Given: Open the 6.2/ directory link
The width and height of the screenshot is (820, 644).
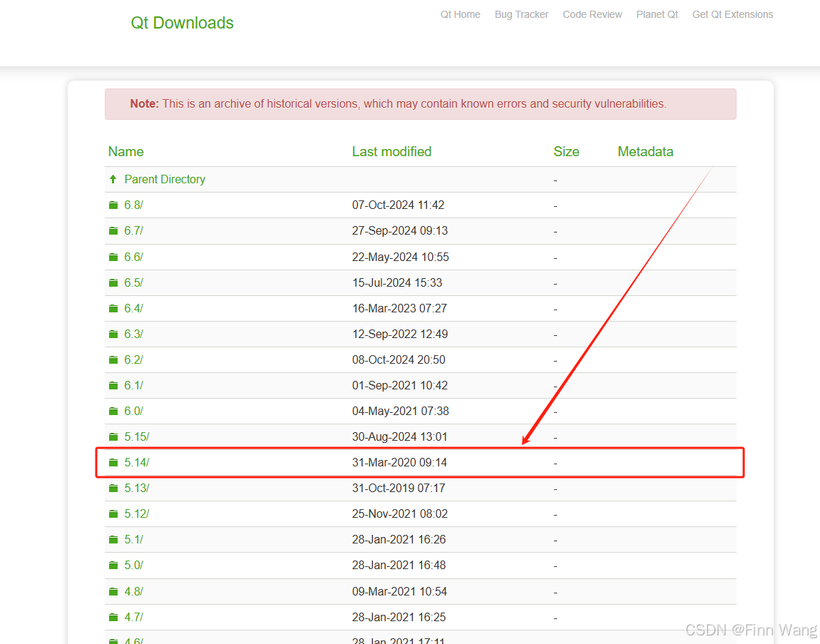Looking at the screenshot, I should [x=133, y=359].
